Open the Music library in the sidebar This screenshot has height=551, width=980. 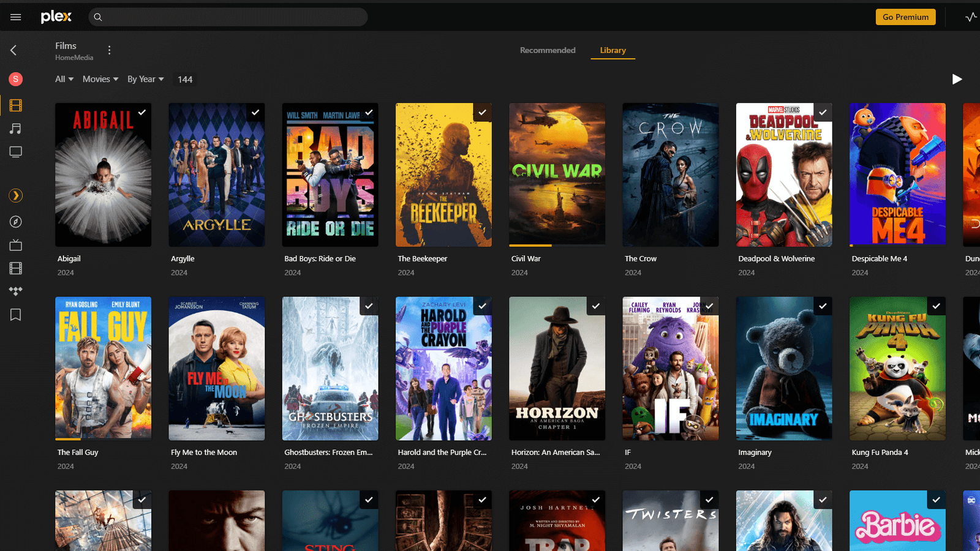tap(15, 129)
